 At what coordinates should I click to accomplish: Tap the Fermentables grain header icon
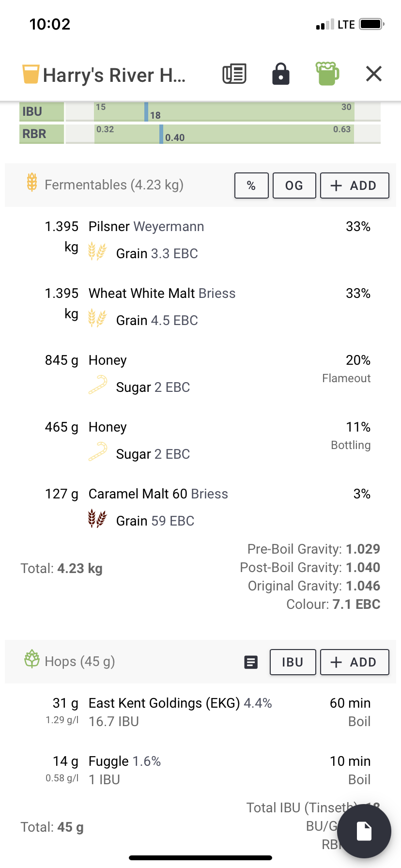pos(32,182)
